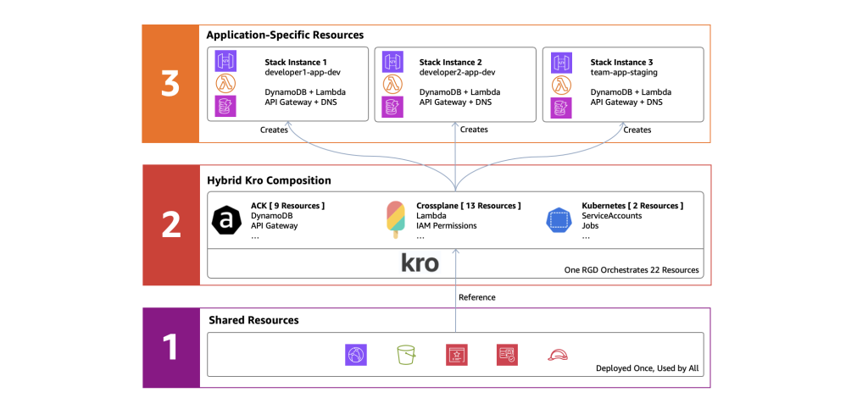Click the DynamoDB icon in Stack Instance 1
The image size is (868, 398).
(x=225, y=106)
